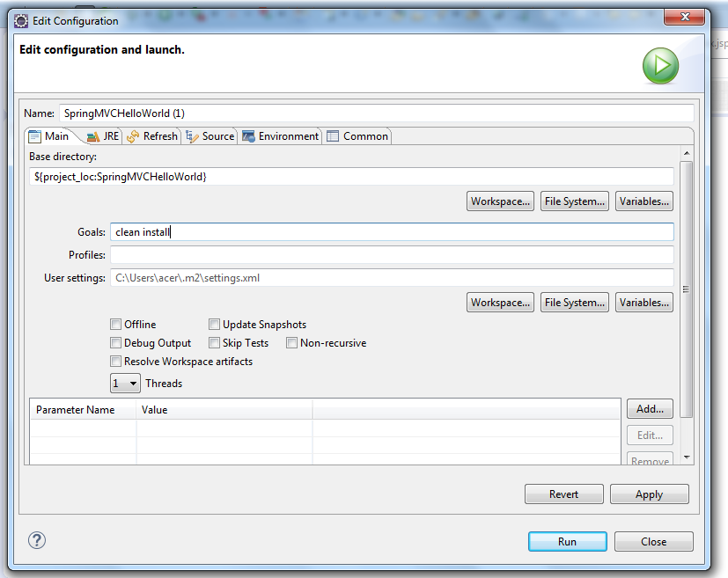728x578 pixels.
Task: Check Skip Tests to bypass testing
Action: coord(214,342)
